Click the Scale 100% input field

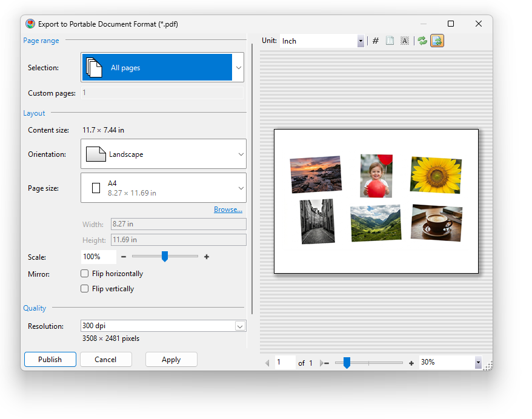coord(98,257)
